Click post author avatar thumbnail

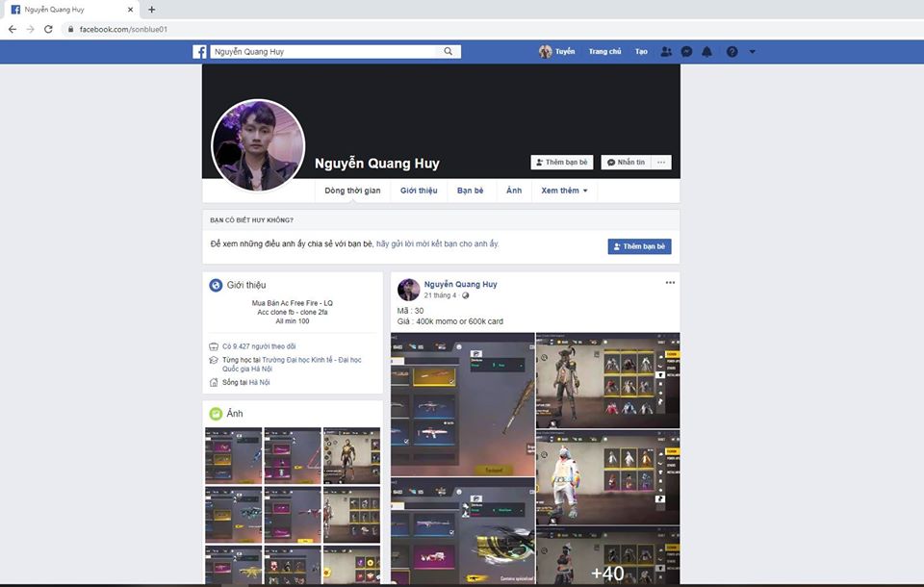408,290
